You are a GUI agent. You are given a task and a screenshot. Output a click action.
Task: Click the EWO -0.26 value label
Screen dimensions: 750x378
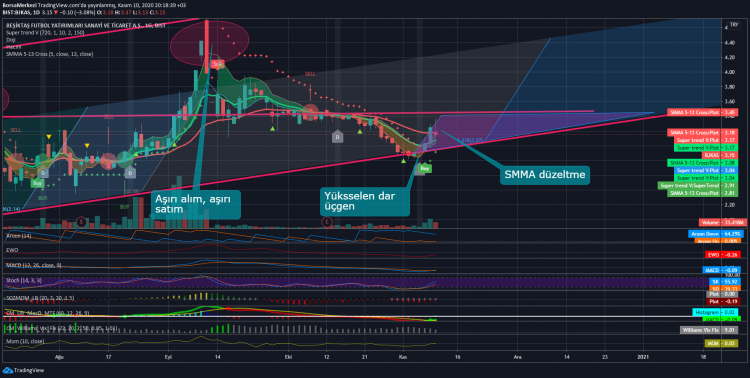point(723,255)
